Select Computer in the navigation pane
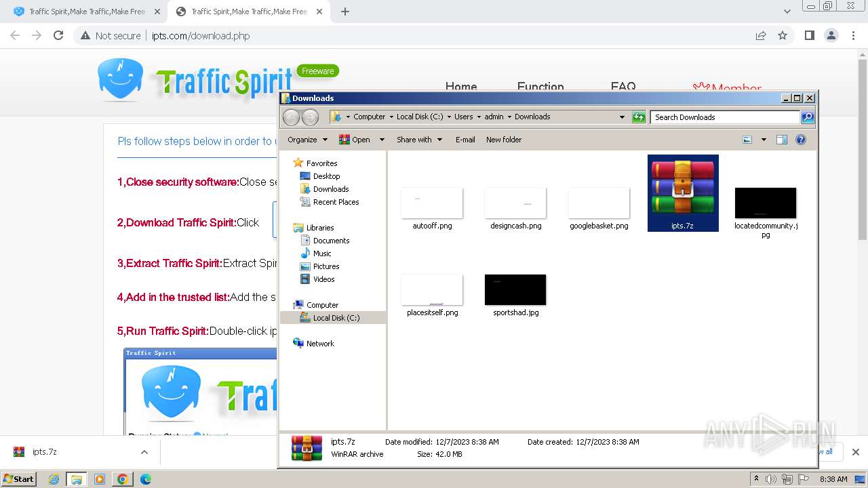The height and width of the screenshot is (488, 868). (x=322, y=305)
